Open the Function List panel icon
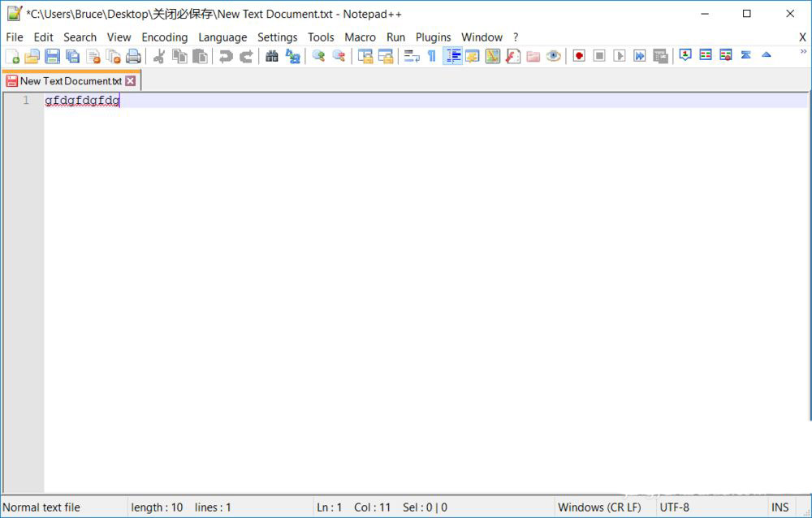 (x=513, y=56)
